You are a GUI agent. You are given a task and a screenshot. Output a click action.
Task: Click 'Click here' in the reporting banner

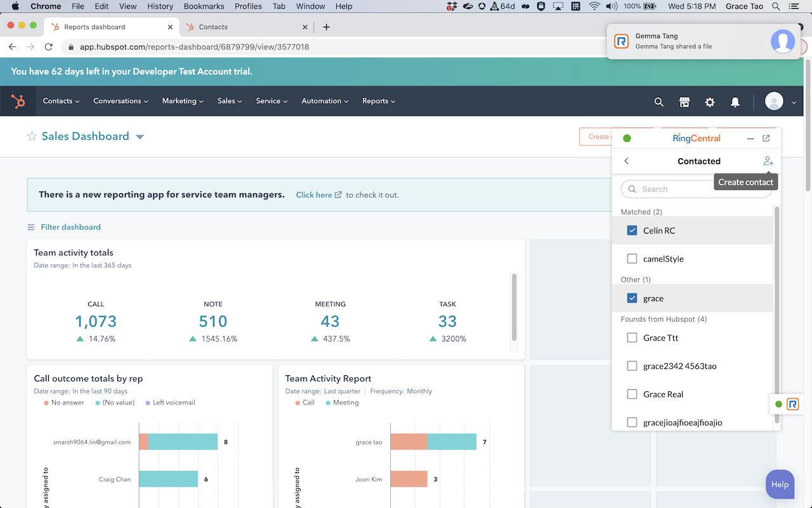tap(314, 194)
